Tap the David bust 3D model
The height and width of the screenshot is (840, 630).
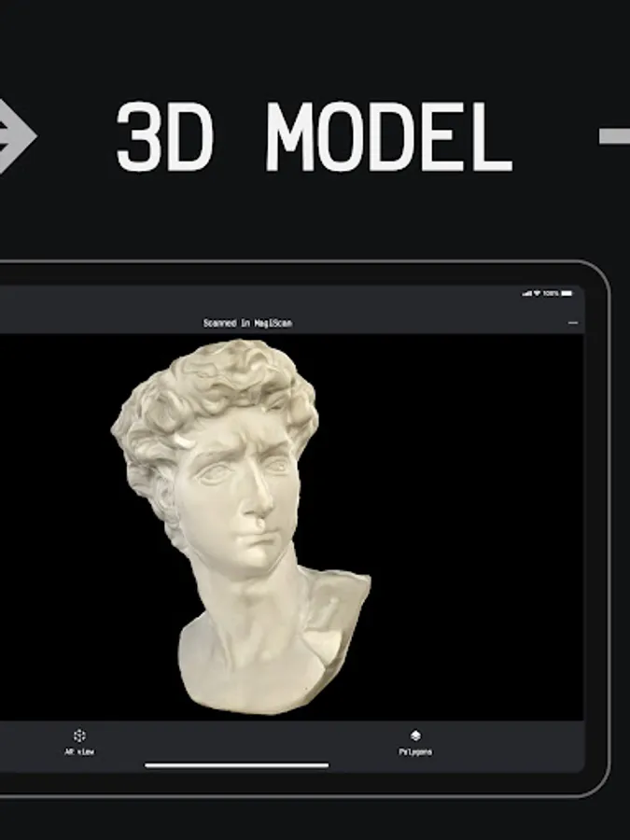click(241, 527)
